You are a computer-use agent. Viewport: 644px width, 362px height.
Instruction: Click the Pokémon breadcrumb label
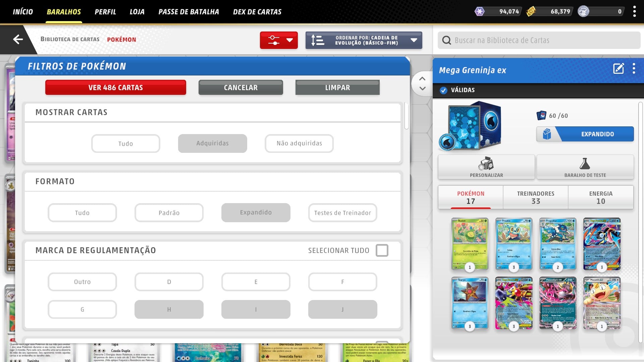122,40
